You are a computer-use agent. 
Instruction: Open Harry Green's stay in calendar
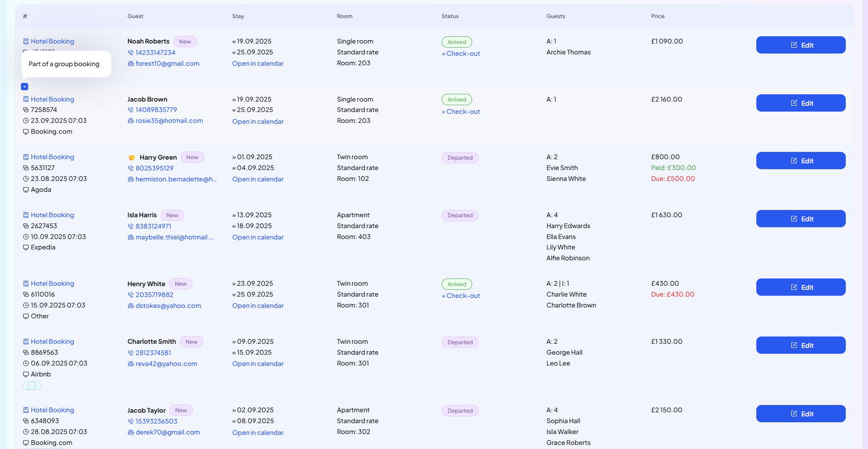[x=258, y=179]
